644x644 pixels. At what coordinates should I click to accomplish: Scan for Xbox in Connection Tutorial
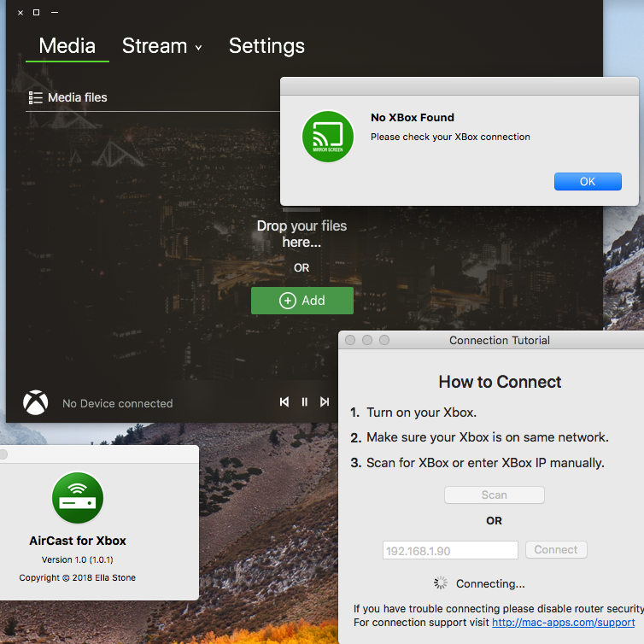coord(494,495)
